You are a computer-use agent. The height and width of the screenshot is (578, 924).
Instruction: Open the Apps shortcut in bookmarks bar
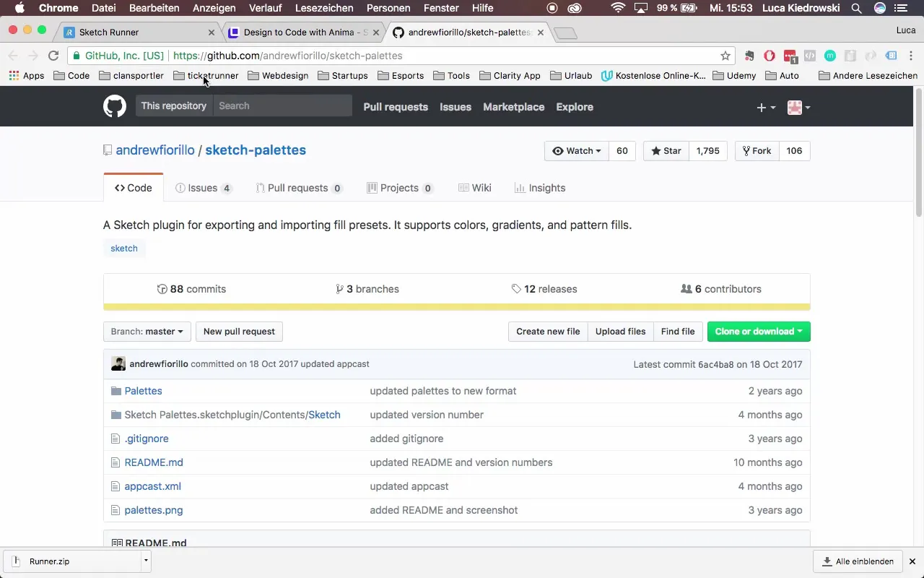27,75
